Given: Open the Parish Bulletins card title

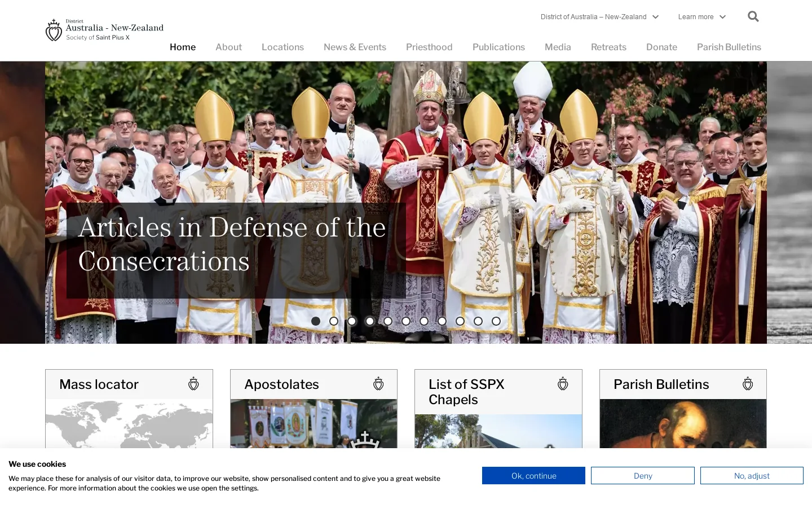Looking at the screenshot, I should (x=661, y=384).
